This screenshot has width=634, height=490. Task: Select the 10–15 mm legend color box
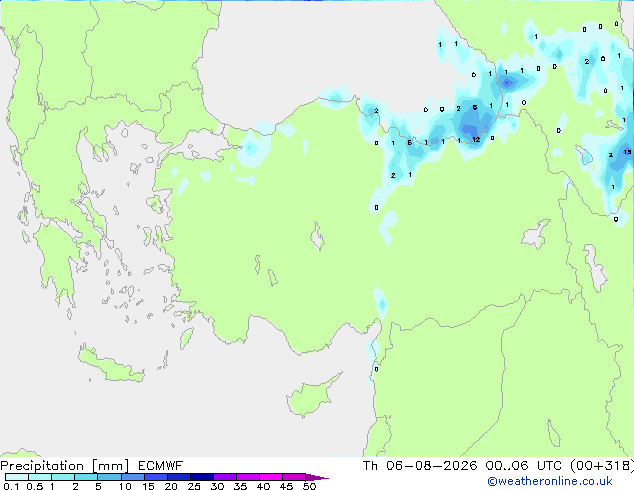coord(132,477)
